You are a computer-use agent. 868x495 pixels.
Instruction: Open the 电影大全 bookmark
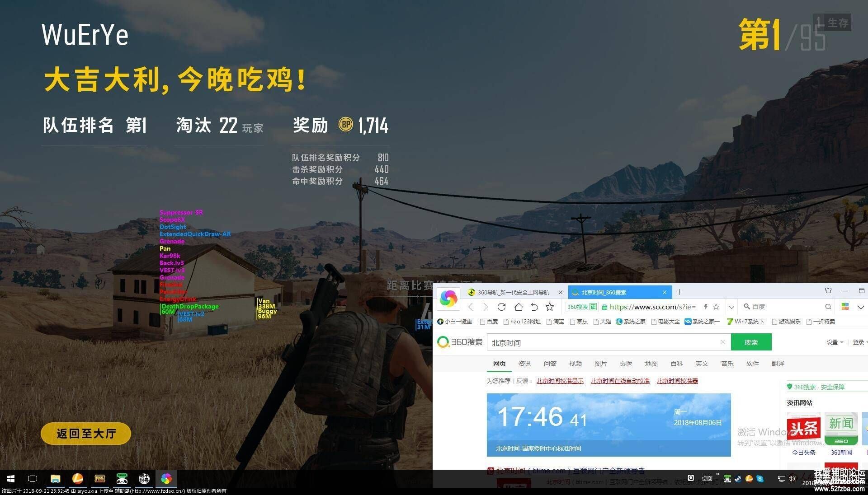point(665,322)
